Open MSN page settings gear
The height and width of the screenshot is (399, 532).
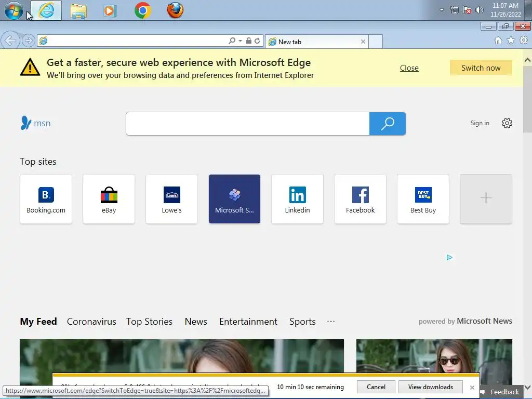point(507,123)
